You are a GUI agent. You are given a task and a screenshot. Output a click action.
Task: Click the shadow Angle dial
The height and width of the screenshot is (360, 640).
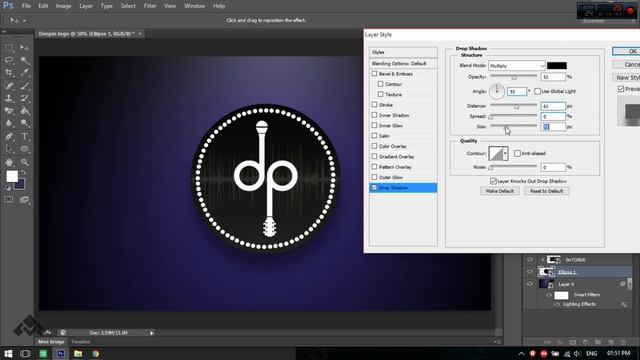tap(497, 91)
